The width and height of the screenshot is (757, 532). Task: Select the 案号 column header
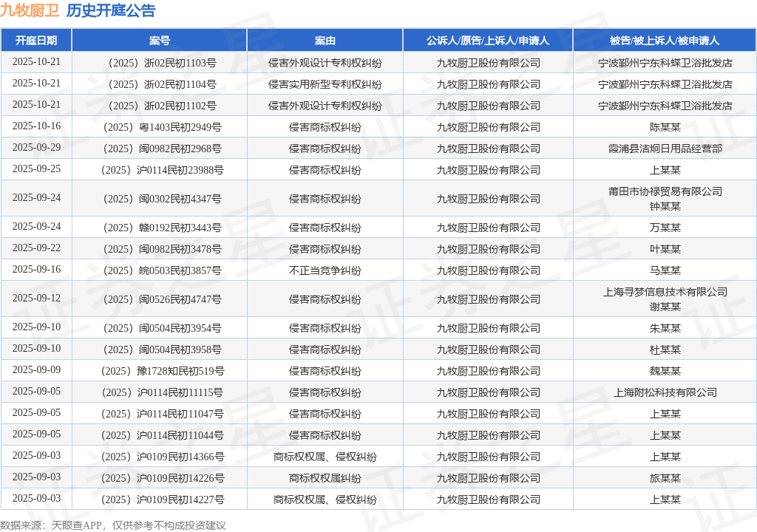click(x=160, y=41)
